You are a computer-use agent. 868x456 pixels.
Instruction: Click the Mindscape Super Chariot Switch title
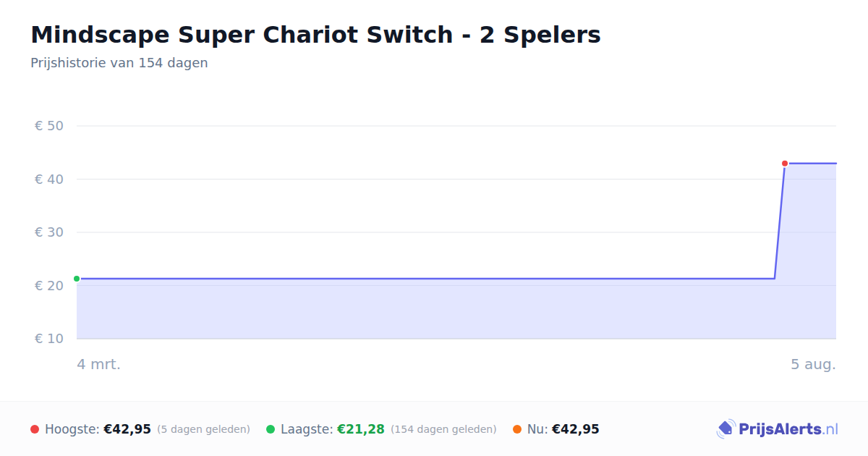pos(315,35)
